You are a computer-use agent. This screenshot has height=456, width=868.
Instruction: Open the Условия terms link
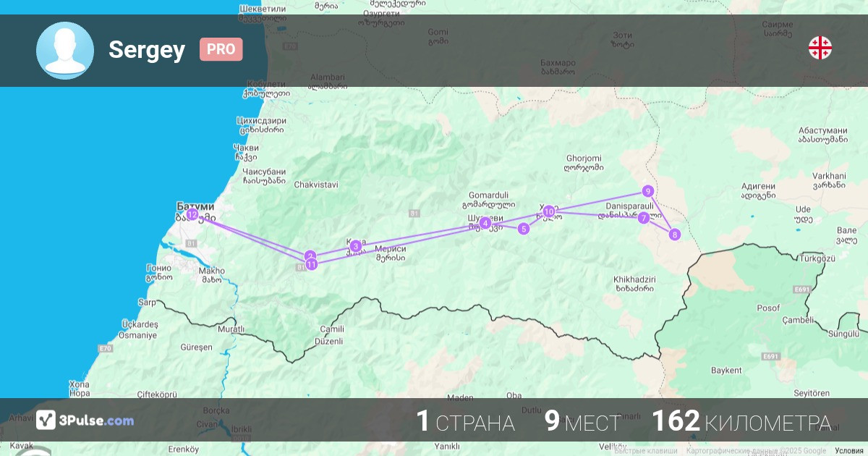click(848, 451)
